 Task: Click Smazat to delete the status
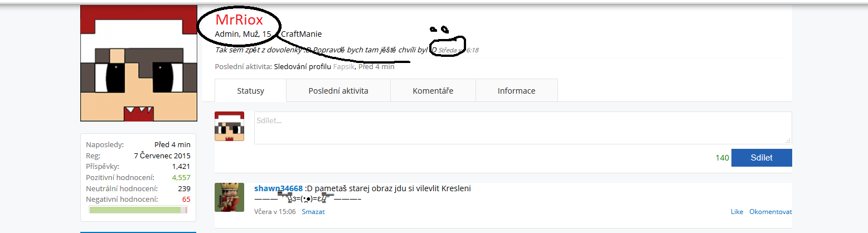click(x=313, y=212)
